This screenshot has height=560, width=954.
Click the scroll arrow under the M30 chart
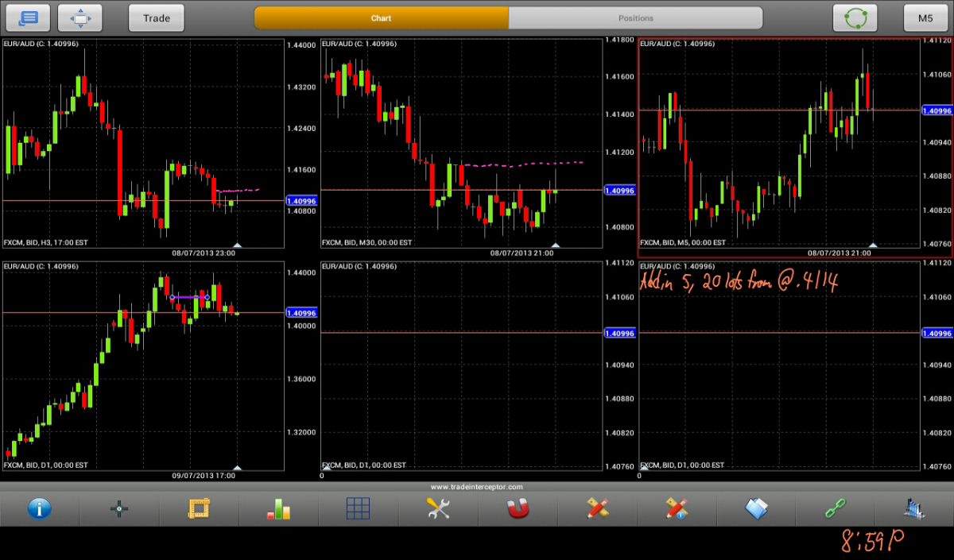pyautogui.click(x=556, y=245)
